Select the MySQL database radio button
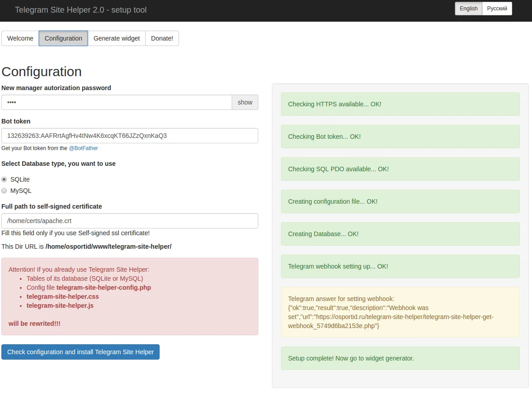532x397 pixels. coord(4,190)
